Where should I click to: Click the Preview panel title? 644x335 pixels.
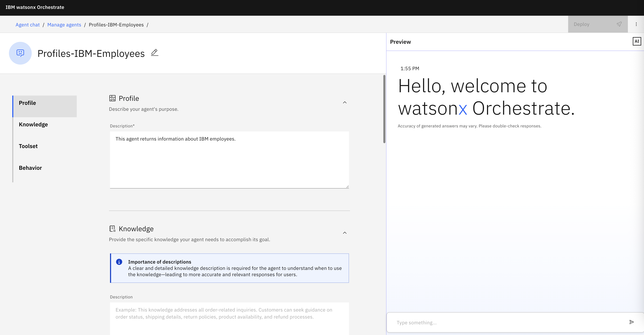pyautogui.click(x=400, y=42)
